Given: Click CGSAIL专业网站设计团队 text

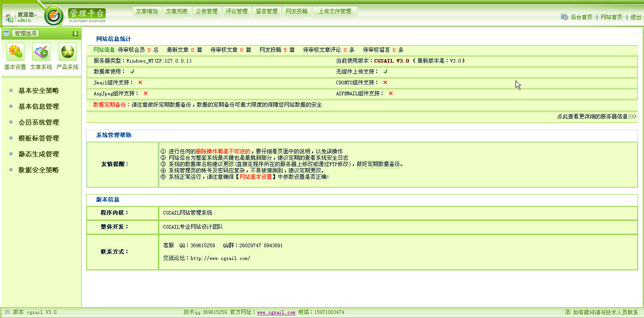Looking at the screenshot, I should point(193,227).
